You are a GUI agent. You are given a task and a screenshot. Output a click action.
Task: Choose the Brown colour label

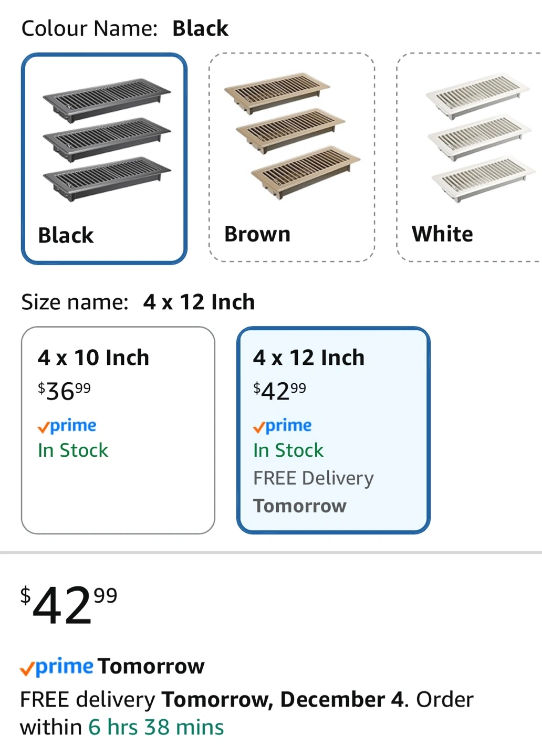[257, 234]
